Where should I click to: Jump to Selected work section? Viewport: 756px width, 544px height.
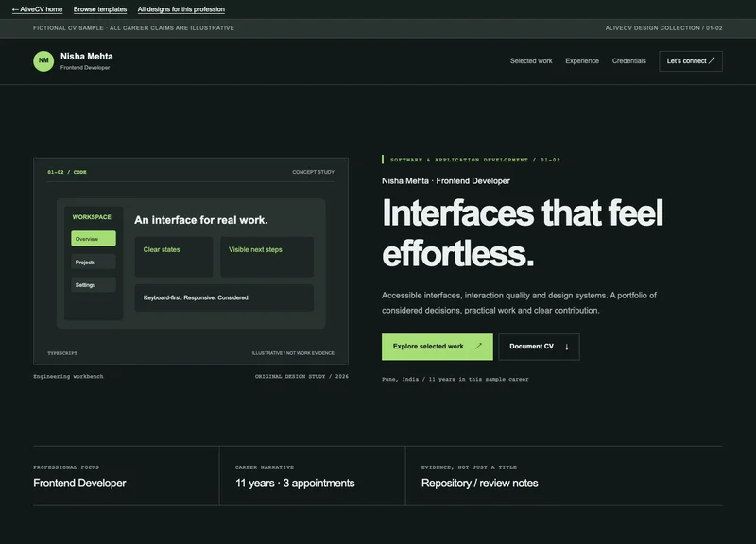pyautogui.click(x=531, y=61)
